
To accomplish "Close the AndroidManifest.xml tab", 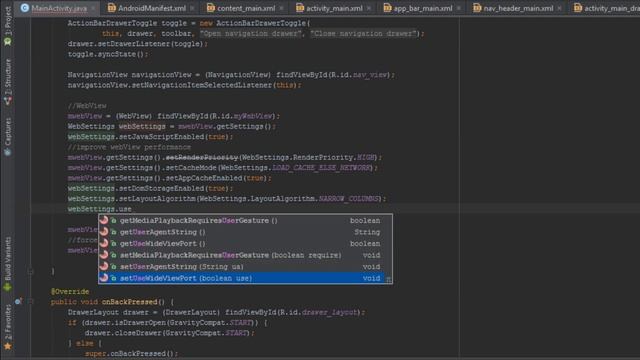I will (192, 8).
